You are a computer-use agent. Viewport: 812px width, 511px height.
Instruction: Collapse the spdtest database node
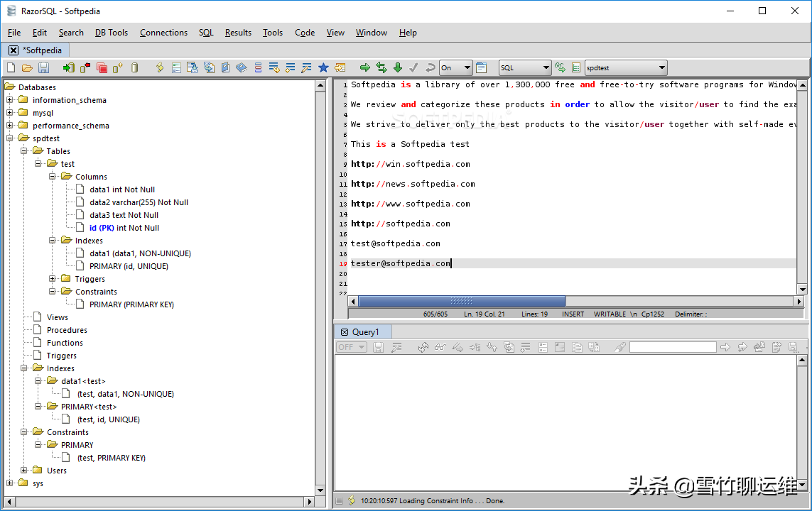click(10, 138)
